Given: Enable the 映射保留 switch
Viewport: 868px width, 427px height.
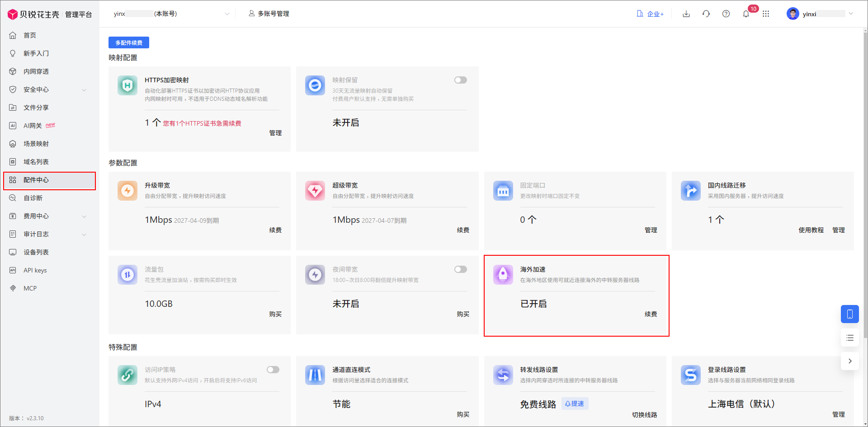Looking at the screenshot, I should [x=460, y=80].
